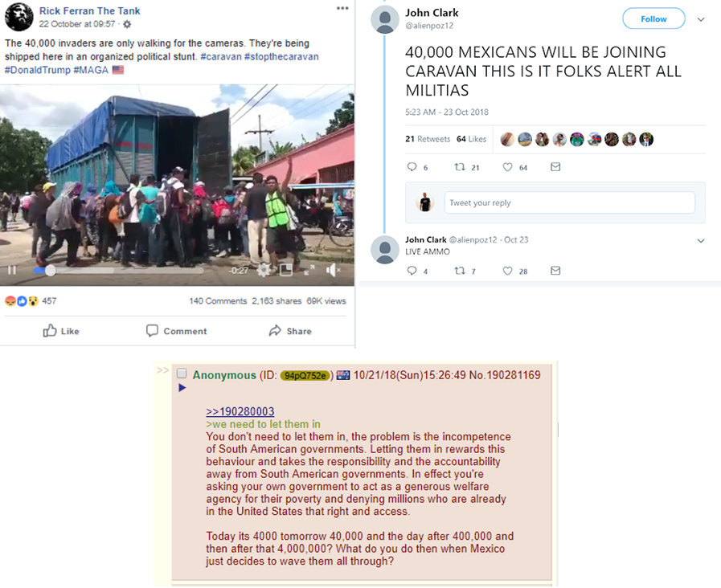Click the video progress slider knob

pos(51,271)
